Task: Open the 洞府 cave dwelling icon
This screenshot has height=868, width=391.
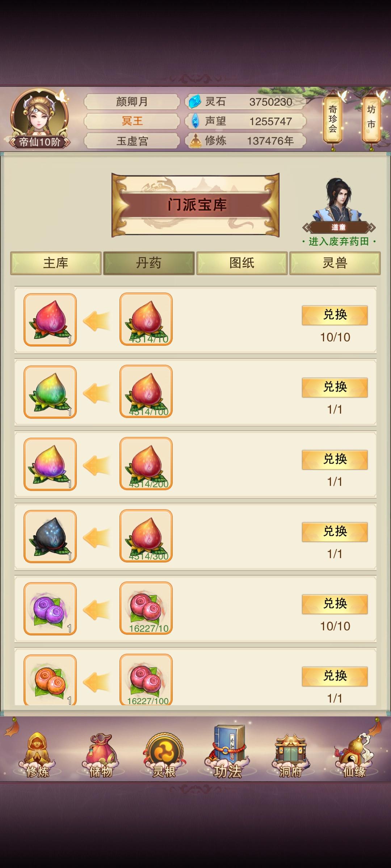Action: pos(291,756)
